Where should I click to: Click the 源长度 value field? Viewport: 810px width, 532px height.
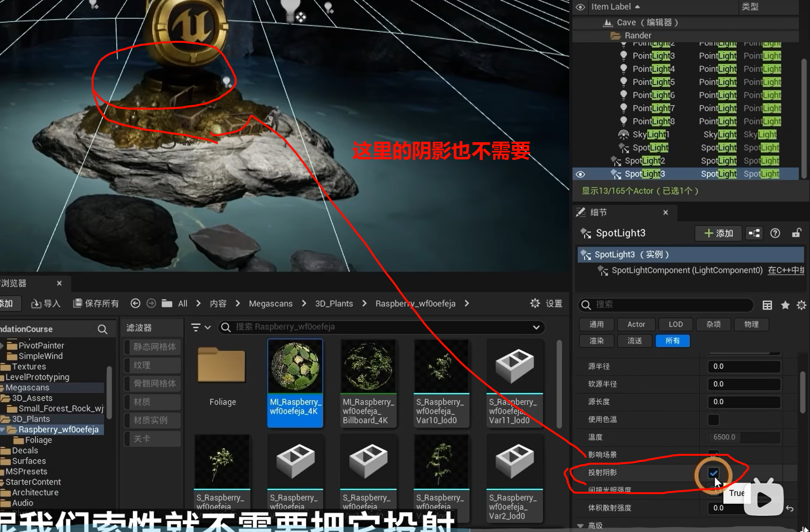744,402
